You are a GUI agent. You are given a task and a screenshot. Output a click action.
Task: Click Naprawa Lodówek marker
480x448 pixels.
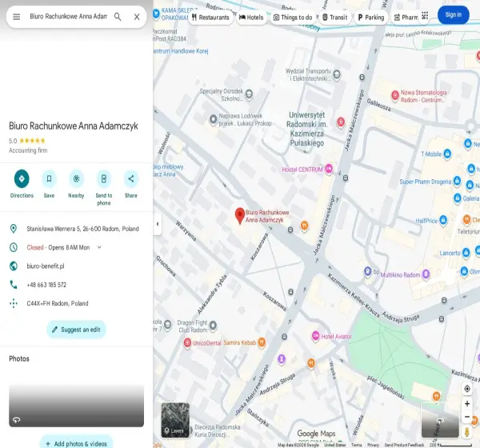tap(213, 119)
